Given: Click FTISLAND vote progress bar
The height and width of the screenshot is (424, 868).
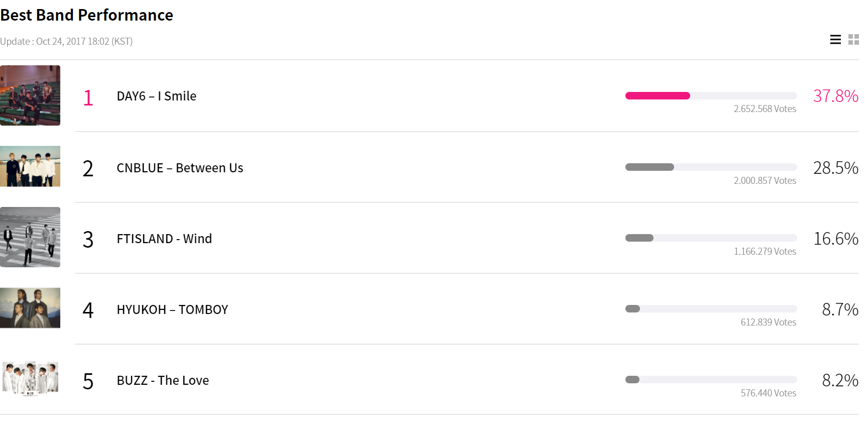Looking at the screenshot, I should [710, 238].
